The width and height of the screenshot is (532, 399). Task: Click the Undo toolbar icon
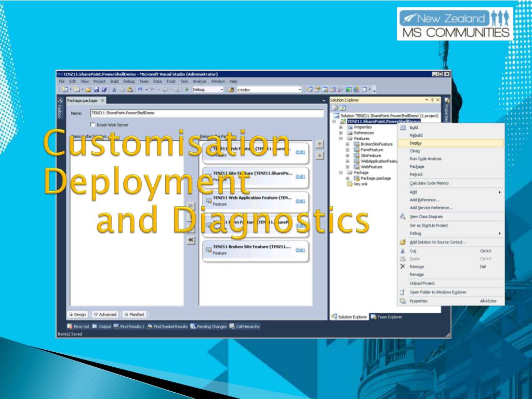[x=140, y=89]
